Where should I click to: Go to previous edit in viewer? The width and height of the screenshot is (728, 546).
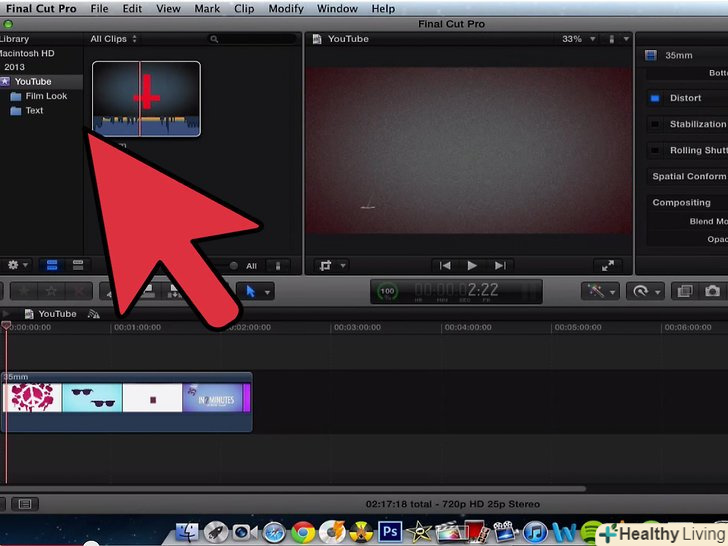coord(445,266)
